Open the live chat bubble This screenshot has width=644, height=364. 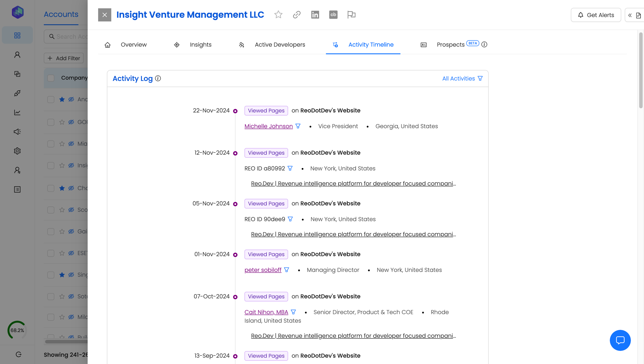pos(620,340)
